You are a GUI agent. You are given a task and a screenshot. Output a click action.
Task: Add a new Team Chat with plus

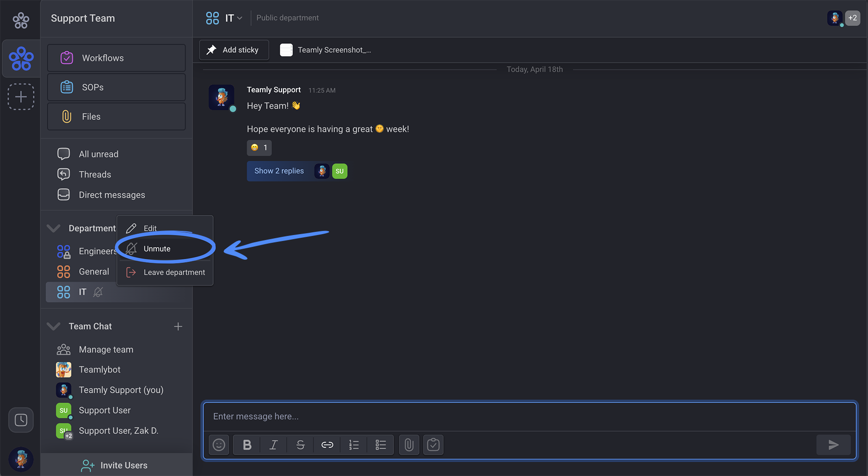click(x=178, y=326)
